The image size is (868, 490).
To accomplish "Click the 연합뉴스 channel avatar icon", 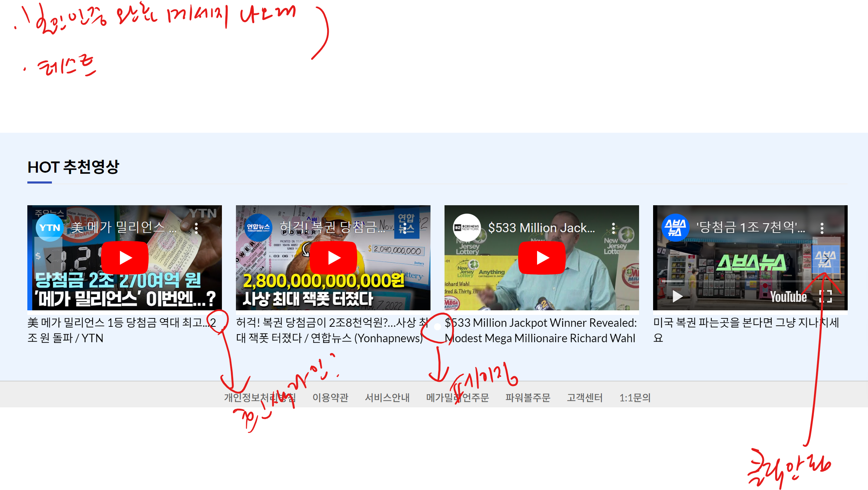I will click(x=258, y=228).
